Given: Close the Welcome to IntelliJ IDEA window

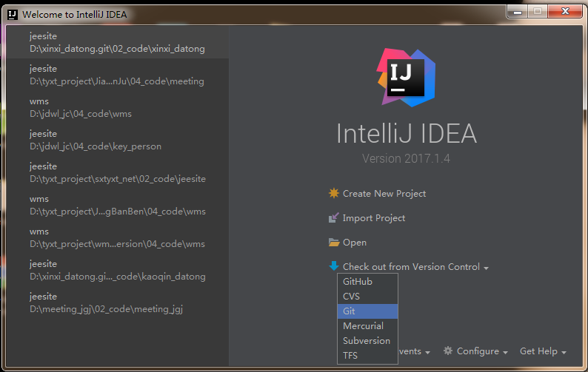Looking at the screenshot, I should [565, 11].
